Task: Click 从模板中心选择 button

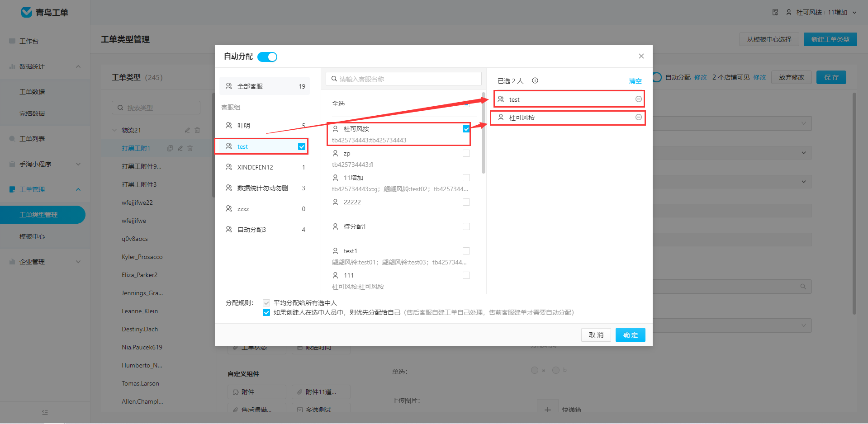Action: [x=769, y=39]
